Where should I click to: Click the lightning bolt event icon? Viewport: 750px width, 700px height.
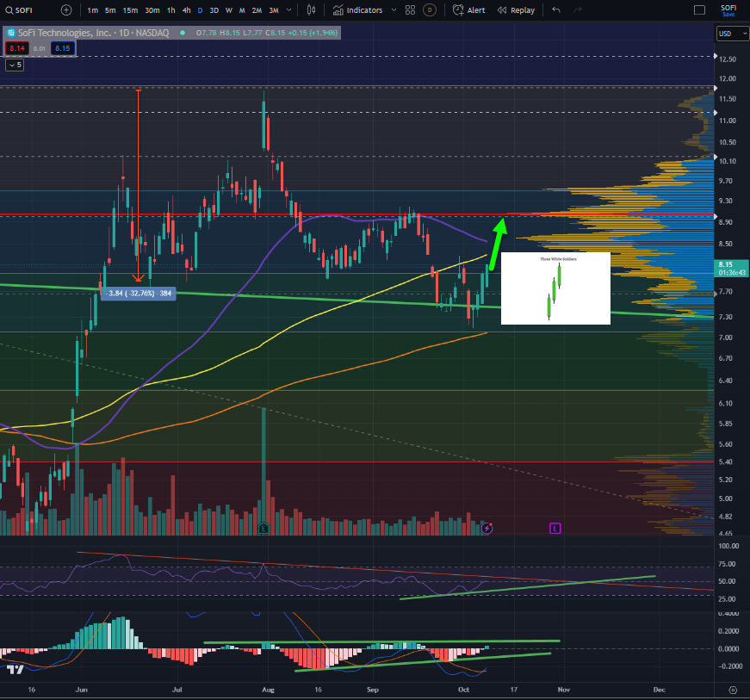pyautogui.click(x=487, y=528)
